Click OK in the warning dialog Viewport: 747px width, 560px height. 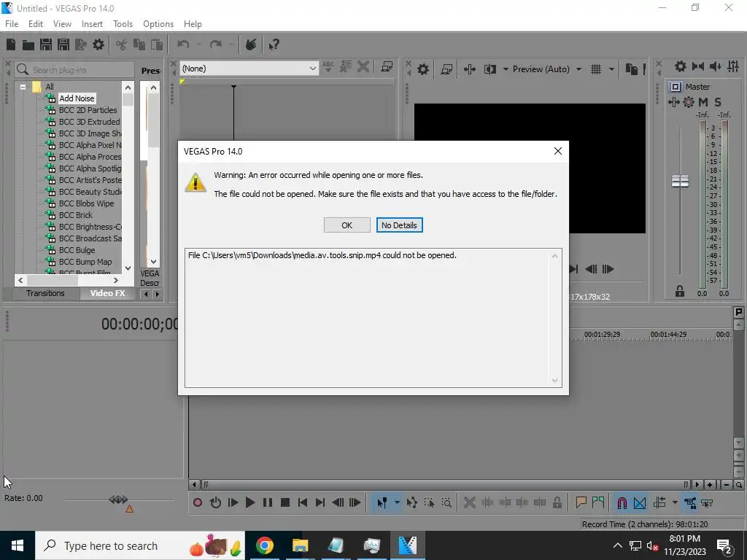coord(347,225)
